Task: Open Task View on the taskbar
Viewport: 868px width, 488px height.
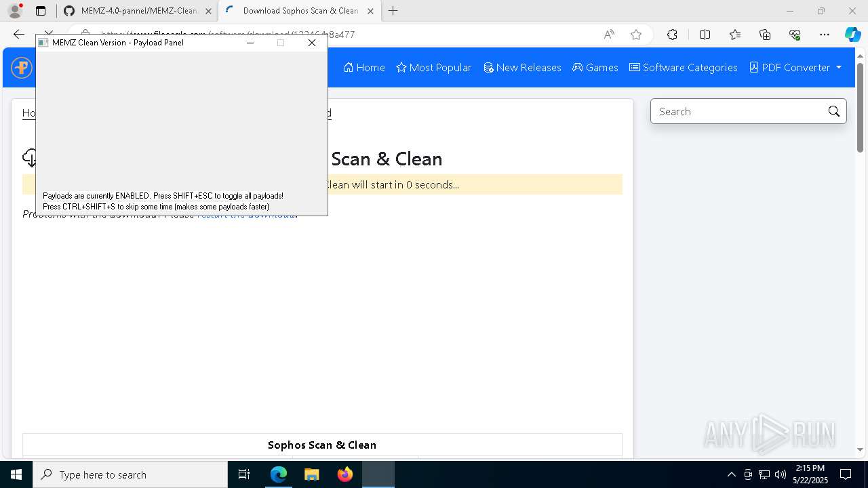Action: pyautogui.click(x=244, y=474)
